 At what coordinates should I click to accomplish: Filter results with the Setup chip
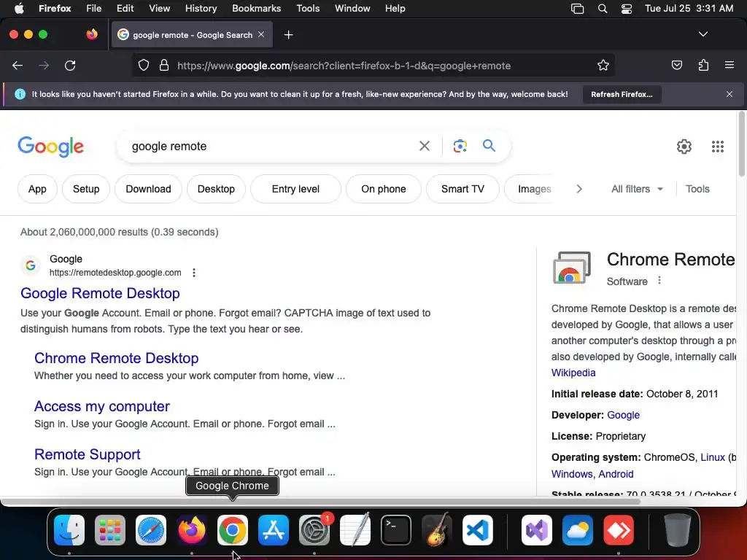[x=86, y=189]
